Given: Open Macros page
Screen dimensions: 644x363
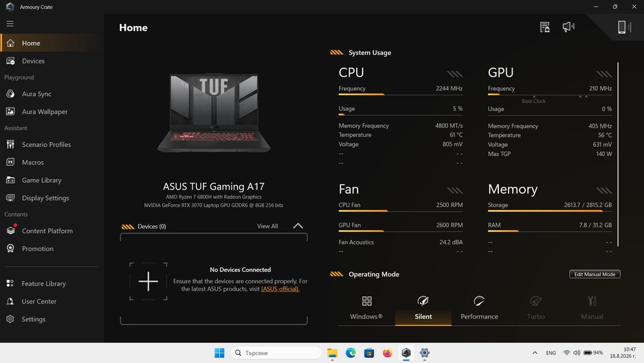Looking at the screenshot, I should pyautogui.click(x=52, y=162).
